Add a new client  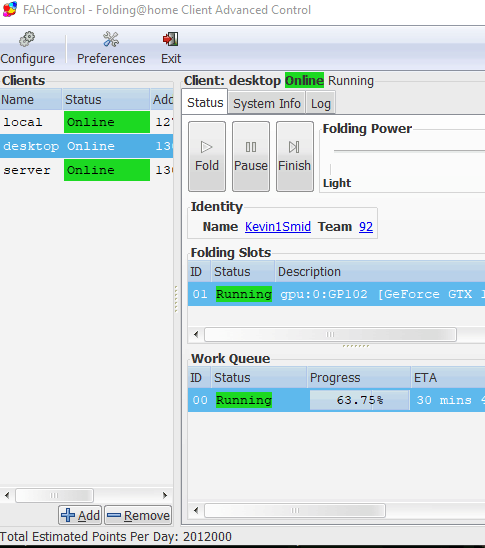click(x=80, y=515)
